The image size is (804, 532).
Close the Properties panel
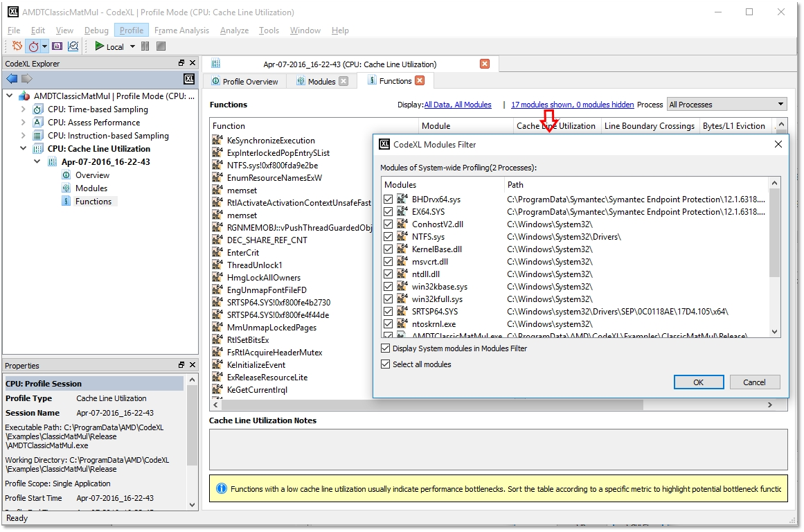tap(193, 365)
